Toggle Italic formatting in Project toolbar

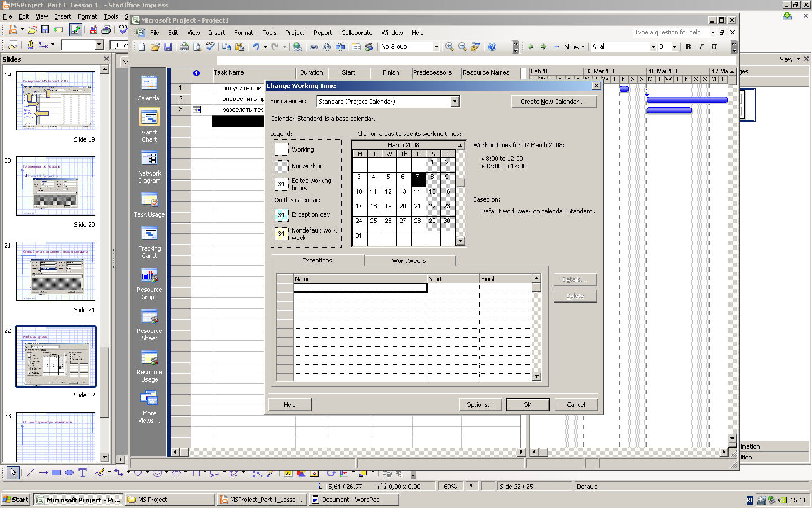click(701, 47)
